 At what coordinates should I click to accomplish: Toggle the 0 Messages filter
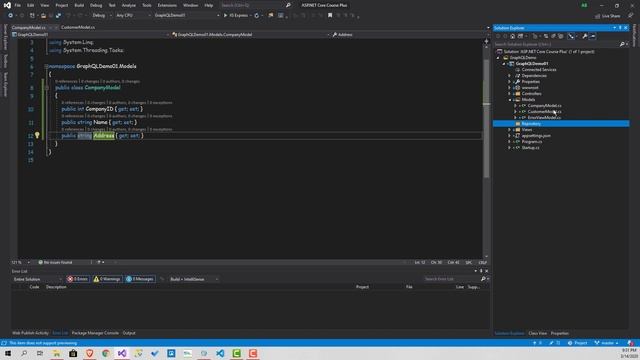140,279
